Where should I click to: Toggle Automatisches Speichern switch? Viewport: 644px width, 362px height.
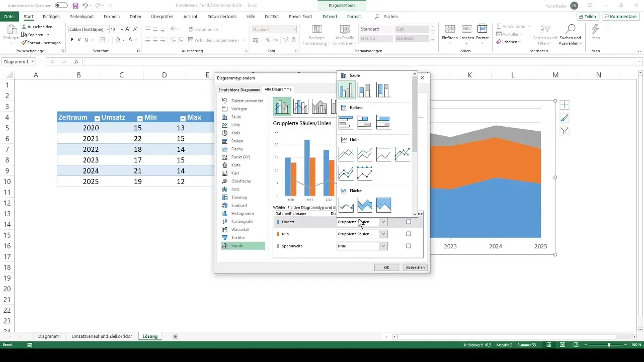[61, 6]
